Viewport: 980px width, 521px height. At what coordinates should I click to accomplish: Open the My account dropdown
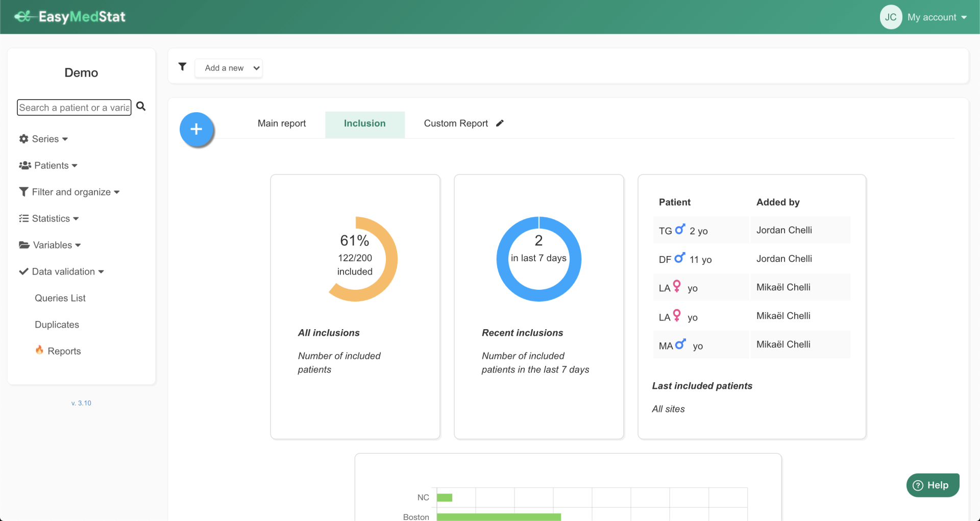(x=937, y=17)
